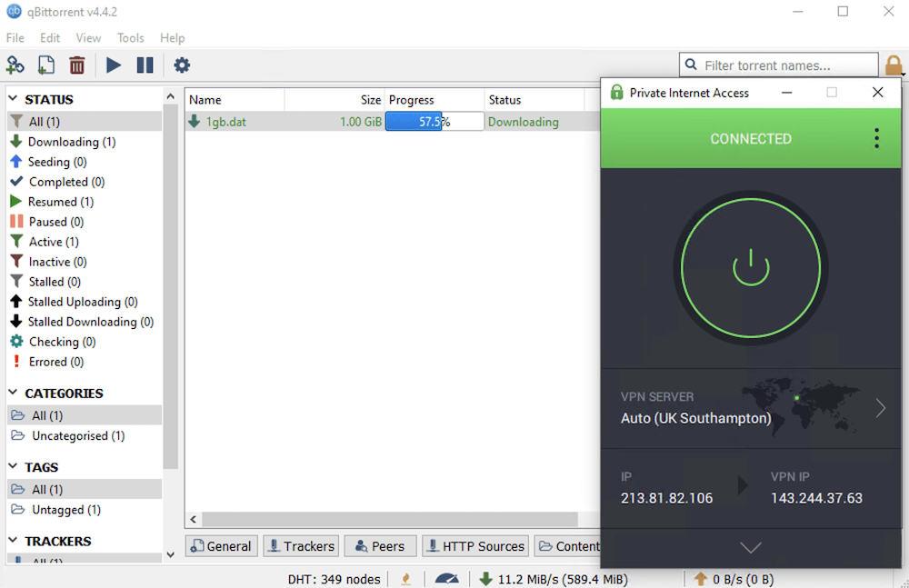Filter by Stalled Downloading (0)
Viewport: 909px width, 588px height.
point(85,321)
